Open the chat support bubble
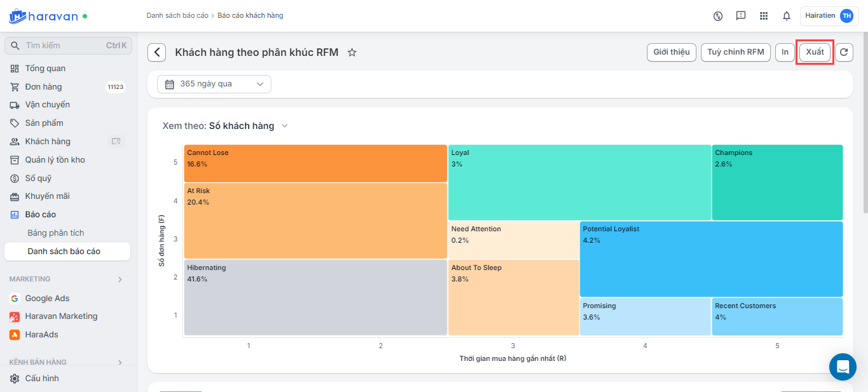Screen dimensions: 868x392 click(x=843, y=367)
